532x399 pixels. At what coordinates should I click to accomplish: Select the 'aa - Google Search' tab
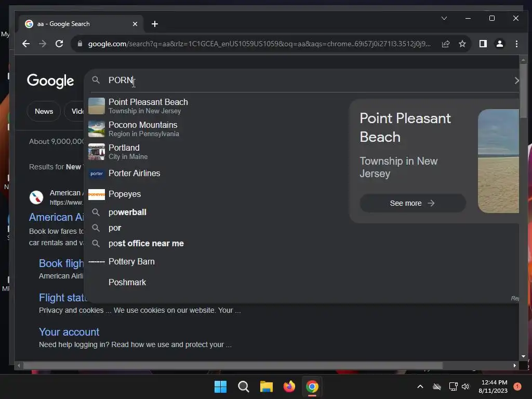tap(82, 24)
